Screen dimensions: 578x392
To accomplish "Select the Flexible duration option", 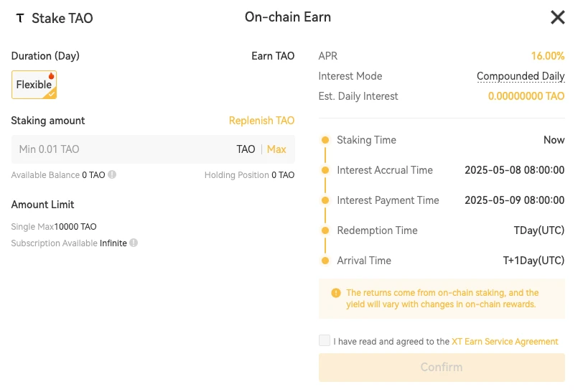I will click(x=34, y=84).
